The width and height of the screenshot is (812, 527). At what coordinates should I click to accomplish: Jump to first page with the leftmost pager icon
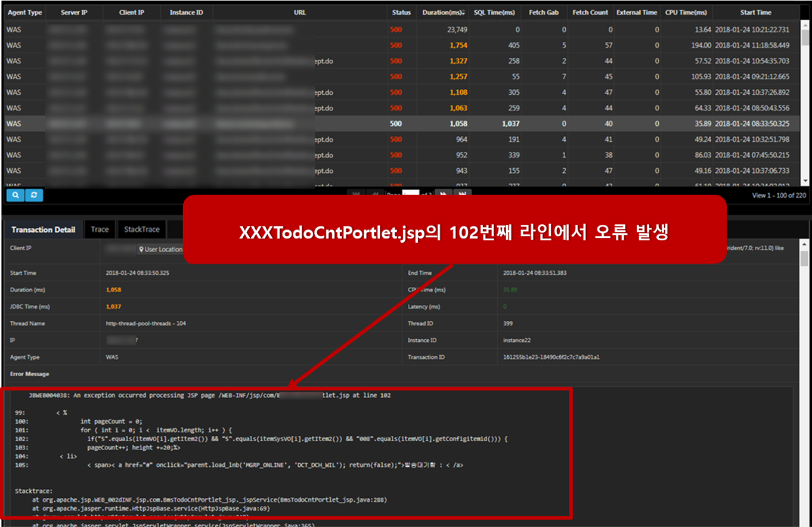[355, 193]
